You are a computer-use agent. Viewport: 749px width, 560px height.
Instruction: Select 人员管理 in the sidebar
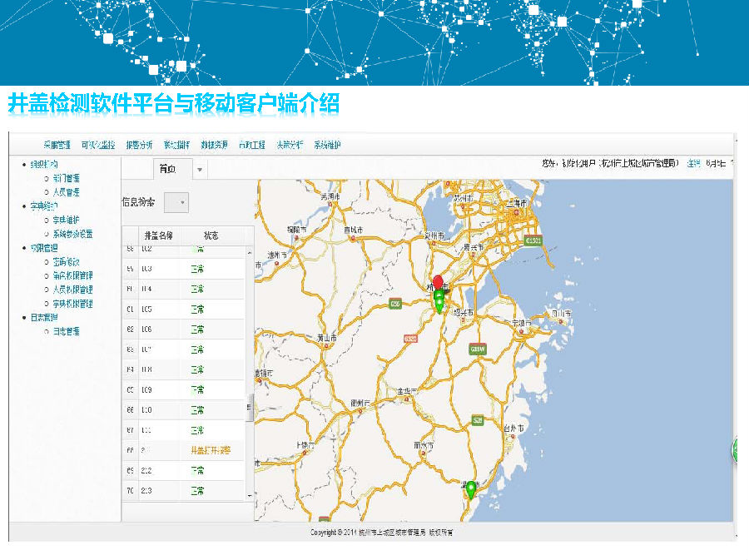[x=66, y=192]
